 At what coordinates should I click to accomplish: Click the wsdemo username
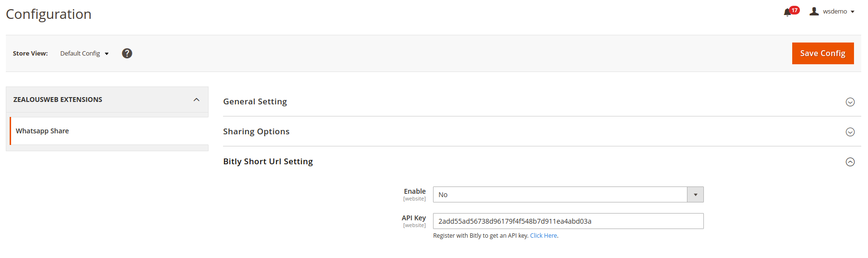[835, 11]
